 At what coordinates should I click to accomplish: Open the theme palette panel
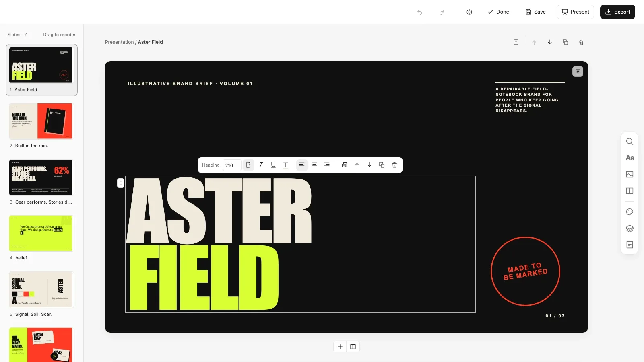[x=630, y=212]
